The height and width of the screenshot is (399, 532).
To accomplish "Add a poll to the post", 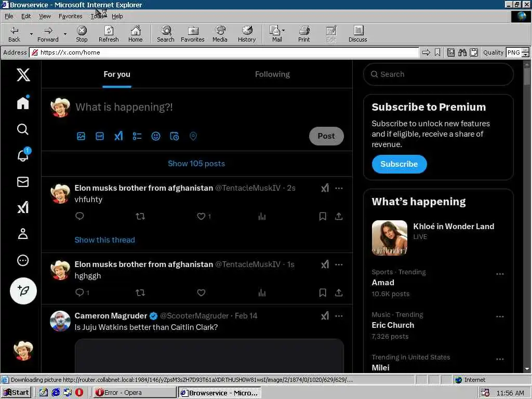I will click(137, 136).
